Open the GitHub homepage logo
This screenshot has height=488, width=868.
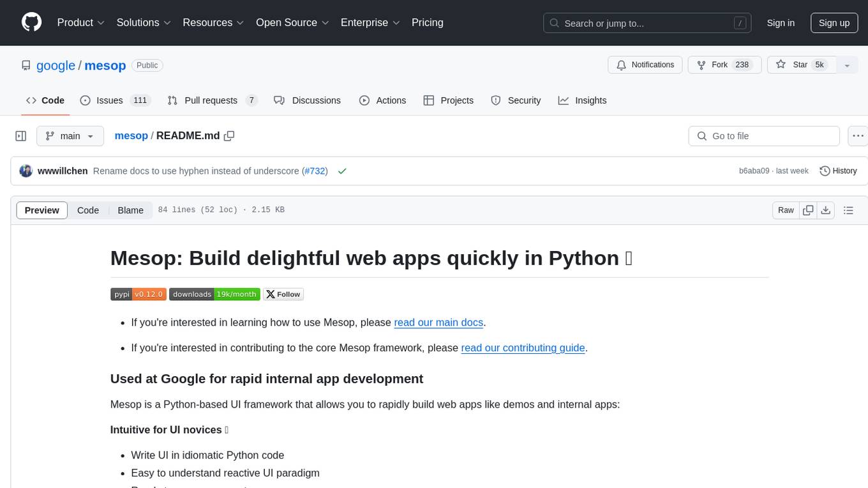point(31,23)
